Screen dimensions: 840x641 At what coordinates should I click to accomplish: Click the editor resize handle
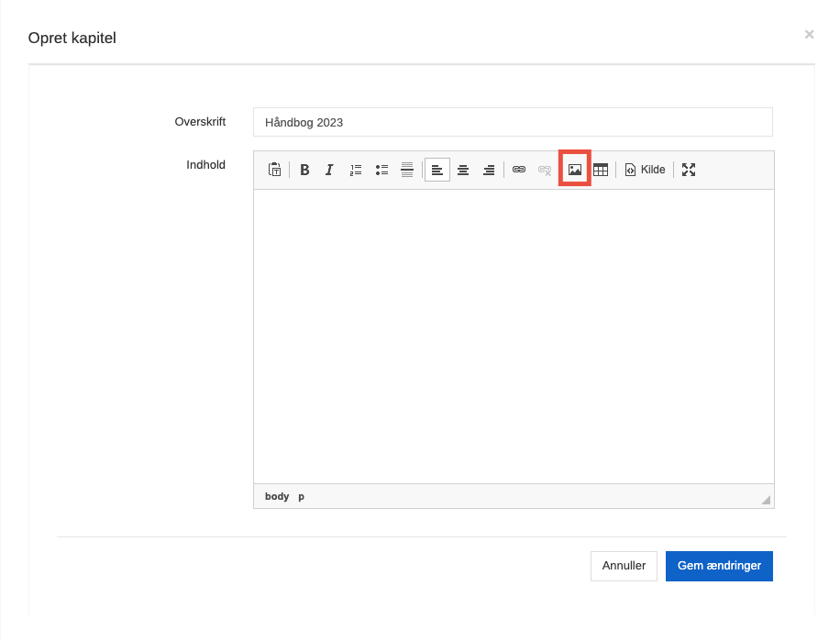766,500
